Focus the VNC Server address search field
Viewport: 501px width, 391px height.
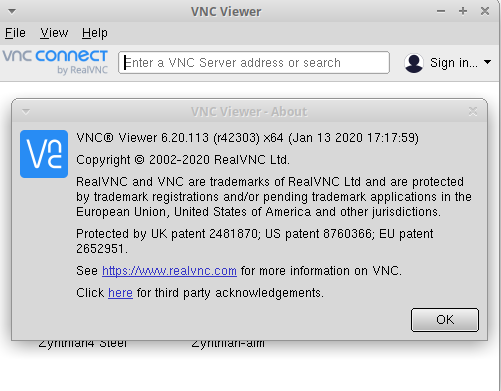(254, 63)
